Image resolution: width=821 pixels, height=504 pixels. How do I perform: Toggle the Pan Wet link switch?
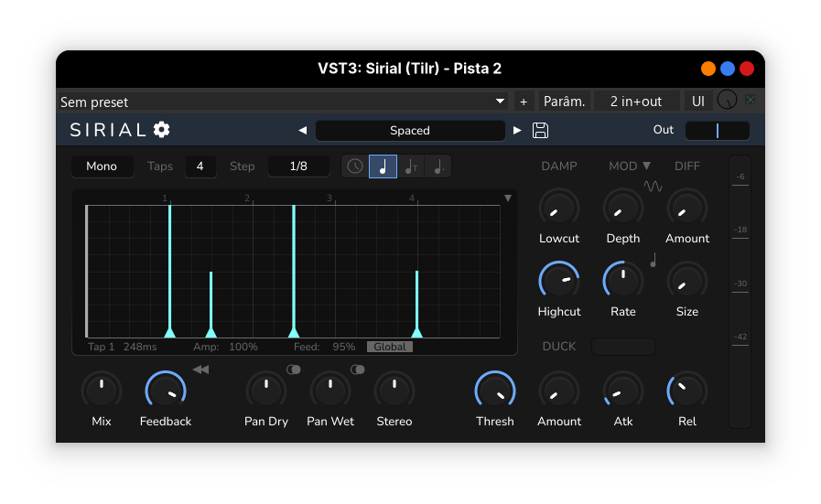357,370
